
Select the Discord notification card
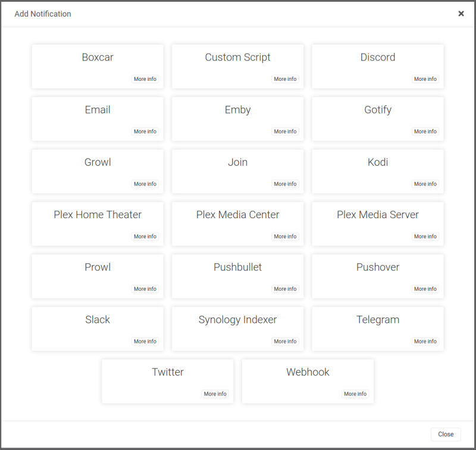378,67
